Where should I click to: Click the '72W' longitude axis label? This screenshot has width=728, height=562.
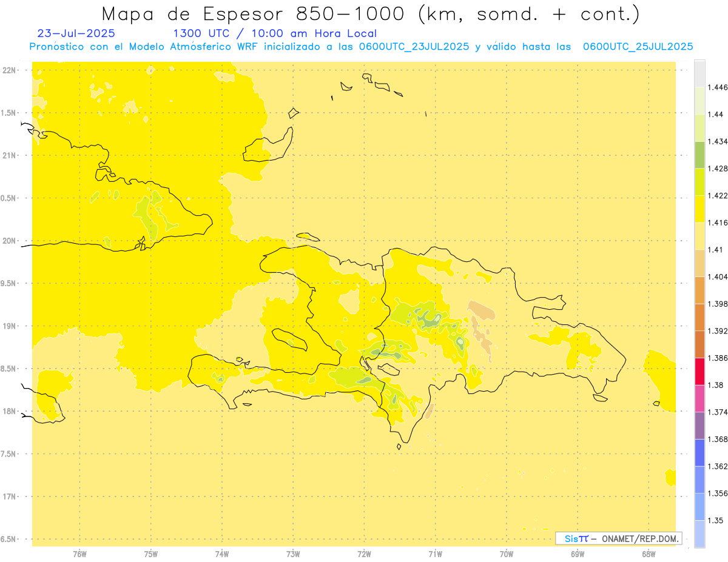click(x=365, y=554)
